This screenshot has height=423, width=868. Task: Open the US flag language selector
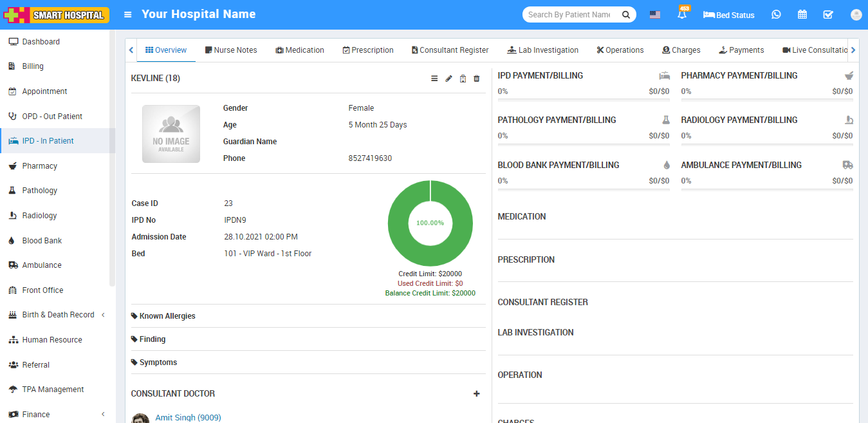point(654,15)
